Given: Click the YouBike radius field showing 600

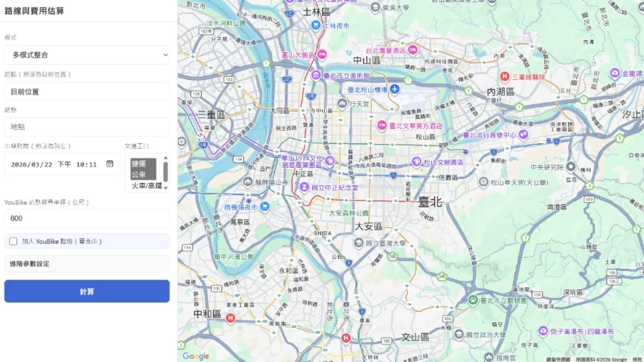Looking at the screenshot, I should (87, 219).
